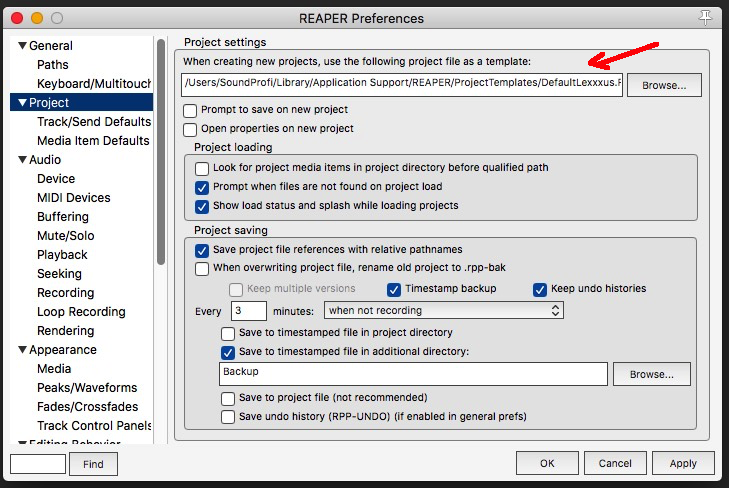Open Fades/Crossfades settings
The image size is (729, 488).
(87, 407)
